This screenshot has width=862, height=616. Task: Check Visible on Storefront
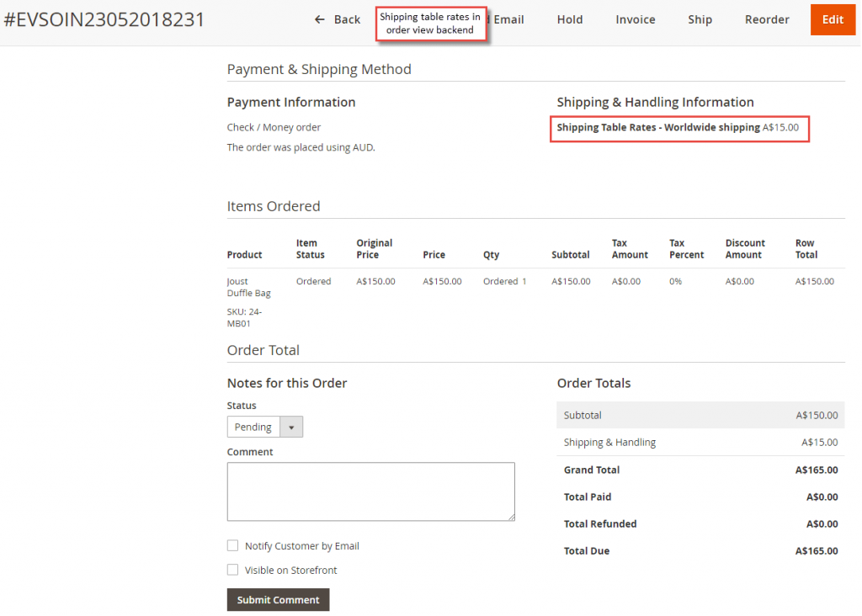[232, 570]
